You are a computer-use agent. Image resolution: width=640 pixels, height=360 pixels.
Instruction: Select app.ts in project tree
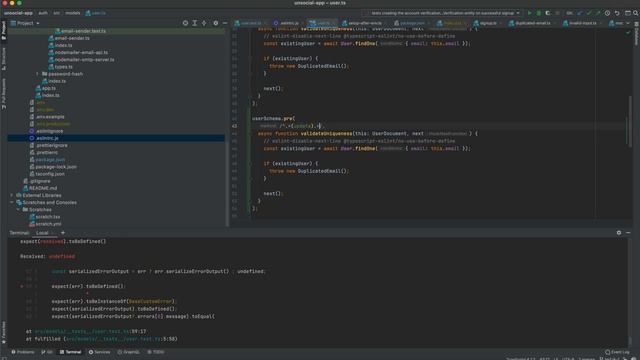coord(49,88)
